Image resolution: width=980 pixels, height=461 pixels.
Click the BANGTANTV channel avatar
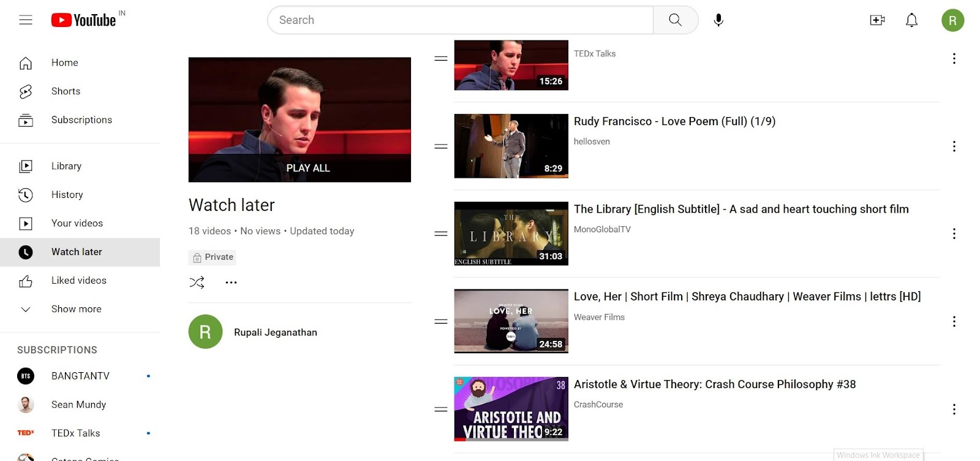click(26, 376)
